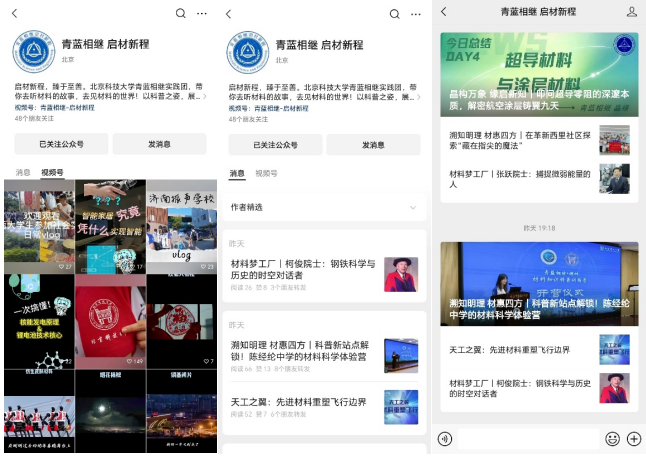Tap 天工之翼 blue thumbnail in middle list
Screen dimensions: 646x457
pos(401,407)
